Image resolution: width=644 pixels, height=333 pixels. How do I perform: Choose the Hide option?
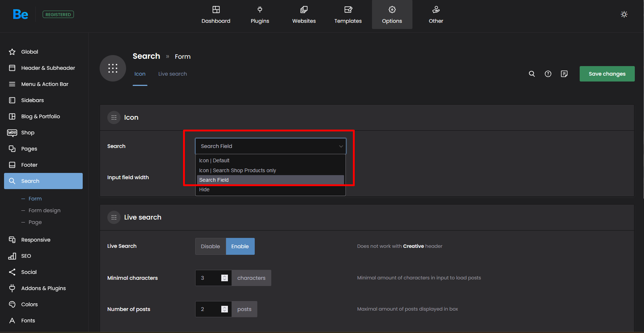pos(271,189)
